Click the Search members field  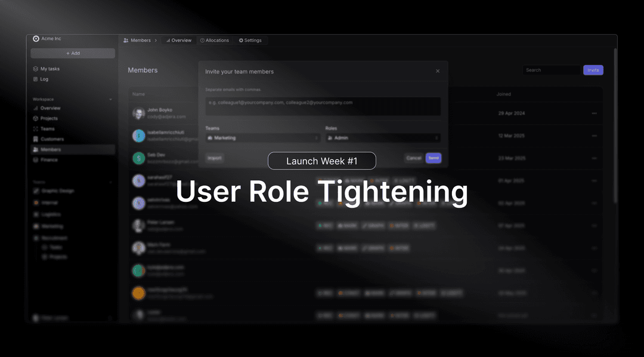[x=551, y=70]
